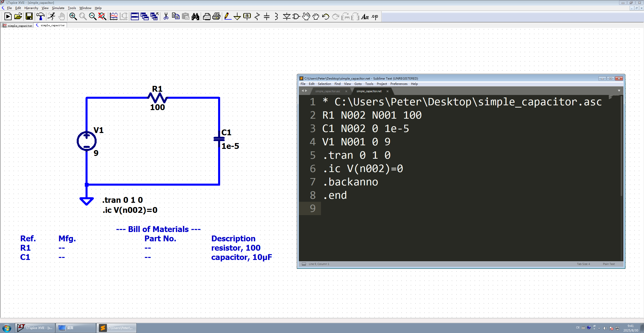This screenshot has width=644, height=333.
Task: Switch to simple_capacitor.asc tab in Sublime
Action: [x=328, y=91]
